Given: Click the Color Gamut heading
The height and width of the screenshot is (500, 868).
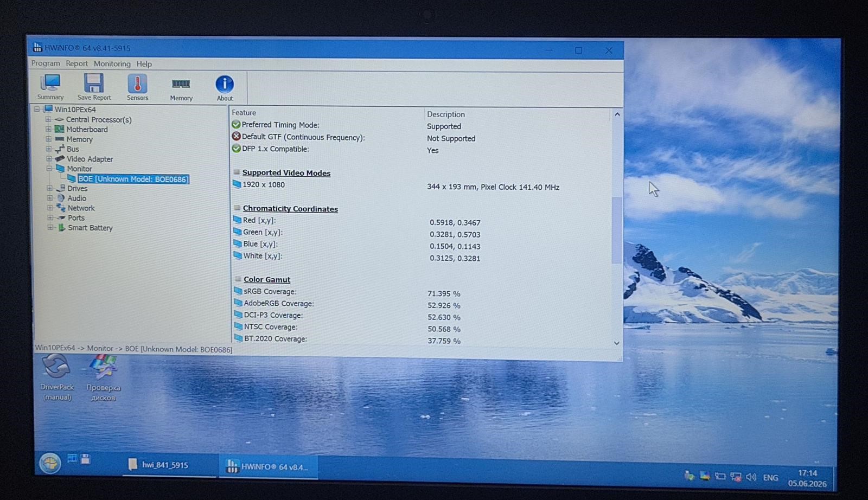Looking at the screenshot, I should [x=267, y=280].
